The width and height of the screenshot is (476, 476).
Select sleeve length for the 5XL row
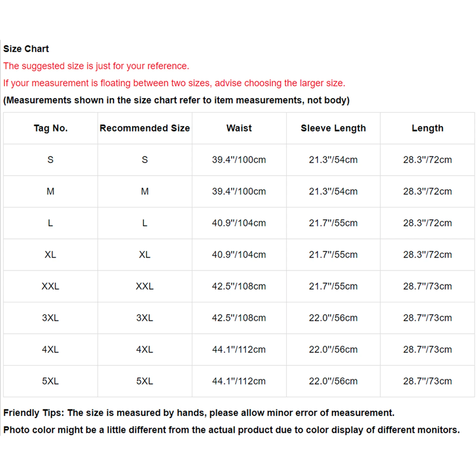[x=333, y=381]
